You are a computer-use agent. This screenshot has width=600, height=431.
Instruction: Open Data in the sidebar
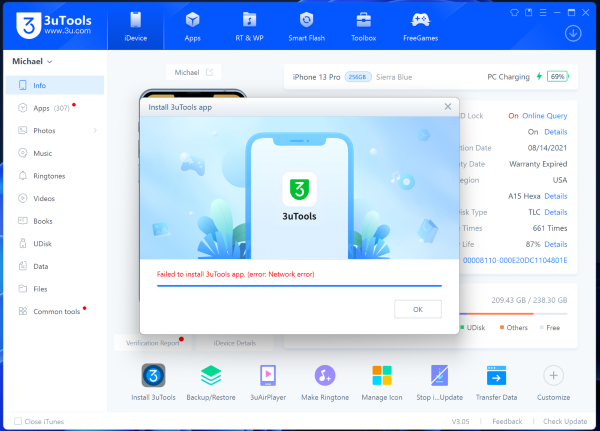[55, 266]
